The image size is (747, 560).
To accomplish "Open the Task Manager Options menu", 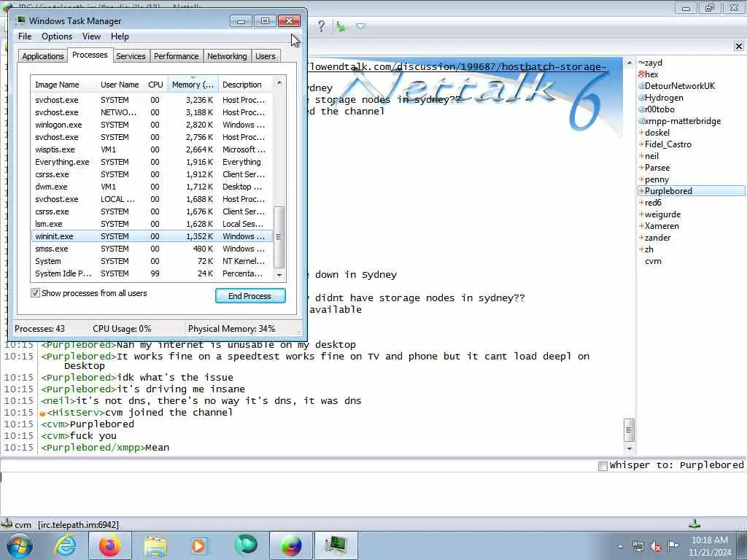I will point(57,36).
